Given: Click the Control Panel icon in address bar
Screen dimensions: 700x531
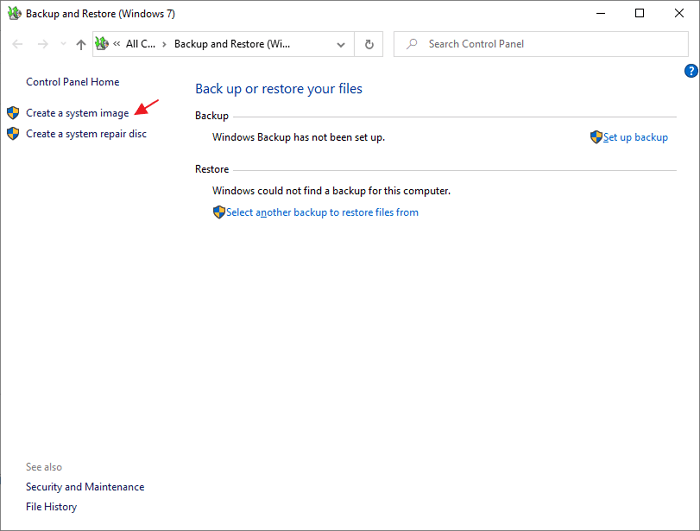Looking at the screenshot, I should click(x=101, y=45).
